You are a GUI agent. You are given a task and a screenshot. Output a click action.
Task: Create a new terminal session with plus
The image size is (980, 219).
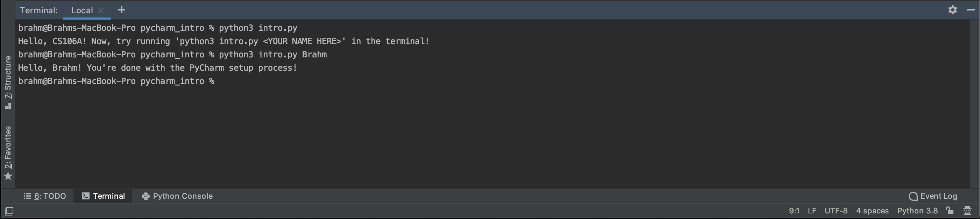[x=121, y=9]
